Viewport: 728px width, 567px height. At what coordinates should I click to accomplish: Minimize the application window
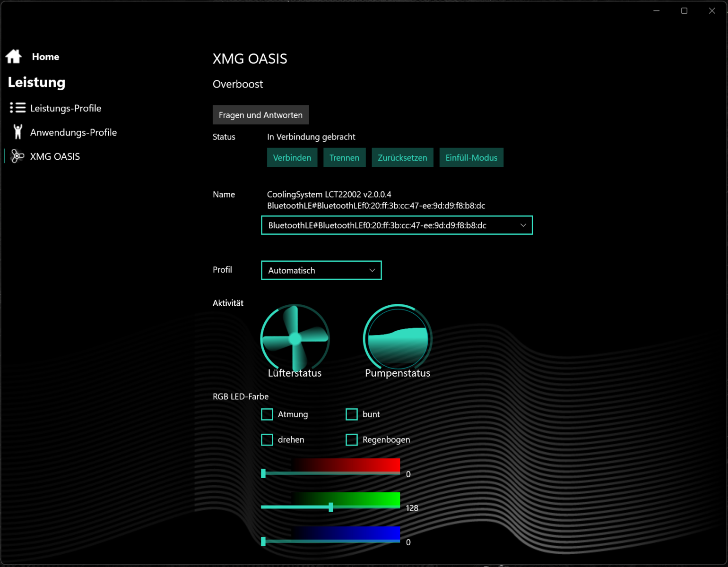(x=657, y=10)
